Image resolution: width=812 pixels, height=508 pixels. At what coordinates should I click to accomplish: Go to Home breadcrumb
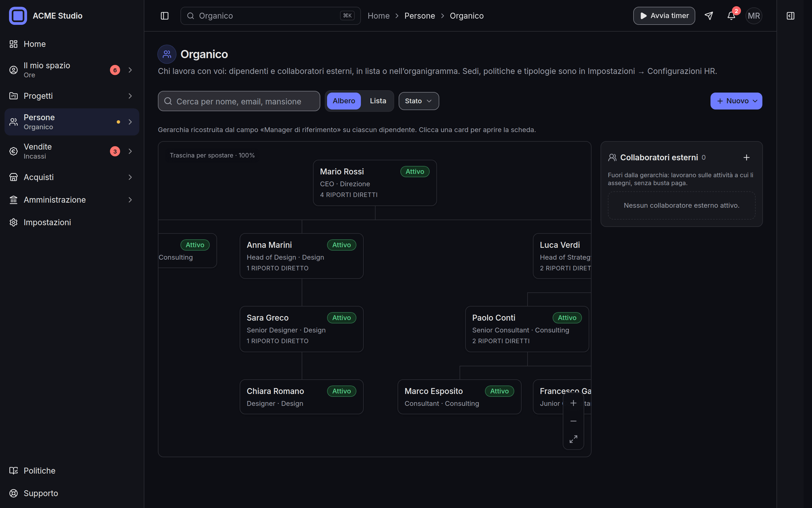point(378,16)
